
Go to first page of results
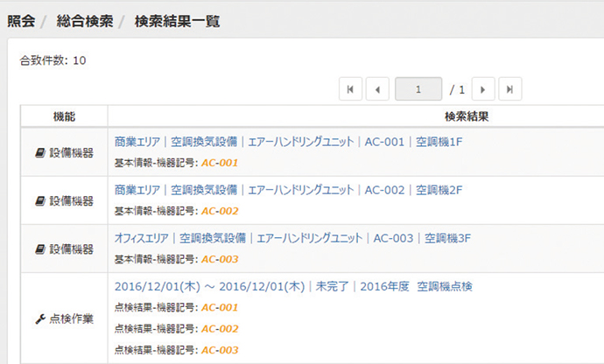click(350, 88)
